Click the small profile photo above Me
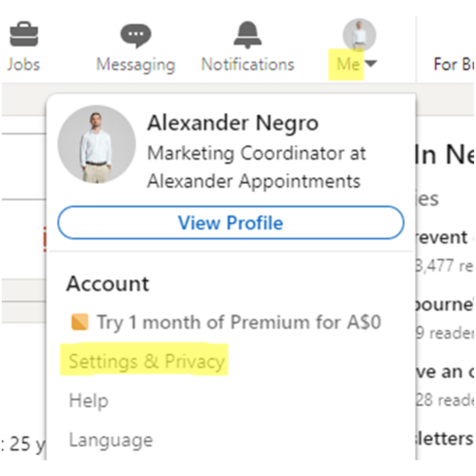The image size is (476, 476). [x=360, y=35]
